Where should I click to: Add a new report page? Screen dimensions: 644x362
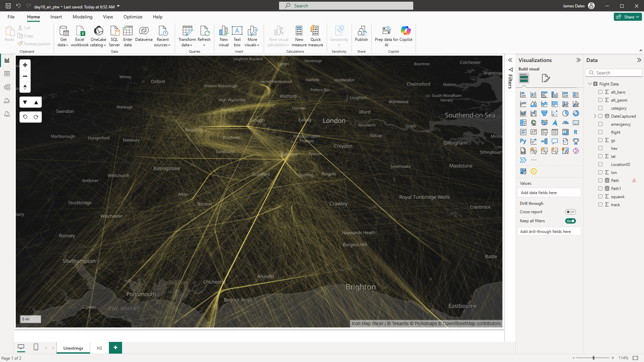click(115, 348)
